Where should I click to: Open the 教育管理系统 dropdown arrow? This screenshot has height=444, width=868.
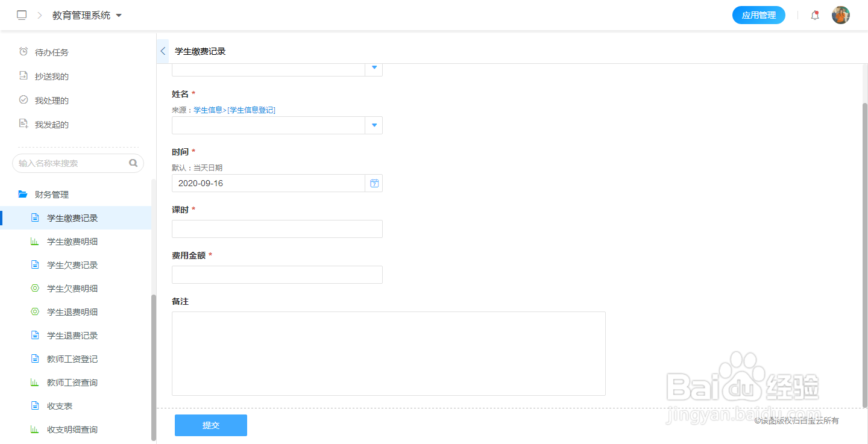tap(119, 16)
